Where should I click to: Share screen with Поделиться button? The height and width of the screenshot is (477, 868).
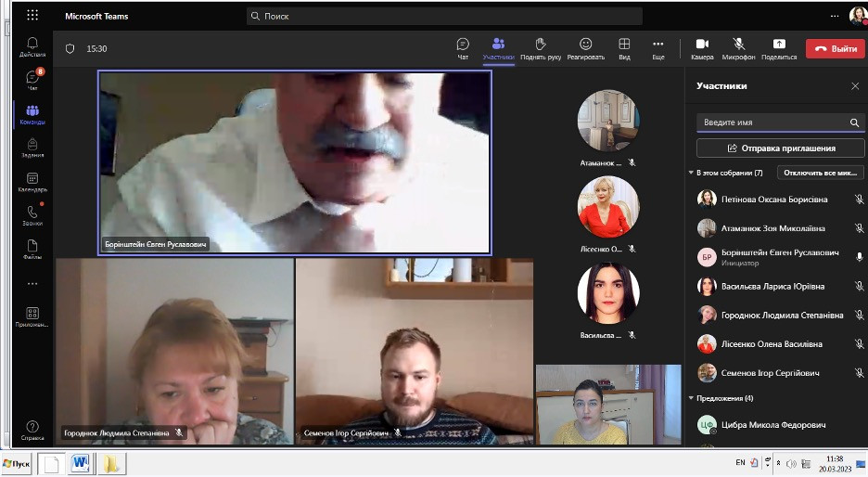(779, 49)
